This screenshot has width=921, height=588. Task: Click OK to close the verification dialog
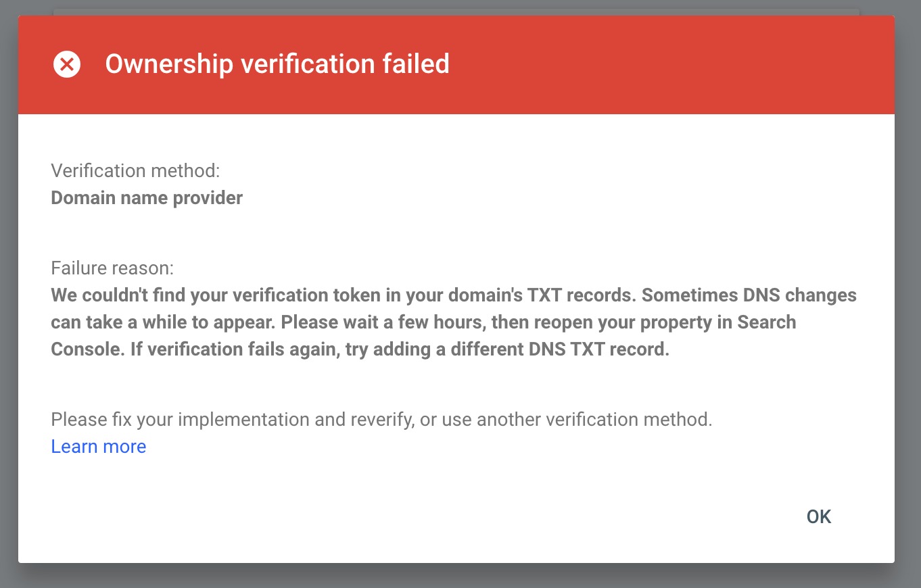click(818, 516)
